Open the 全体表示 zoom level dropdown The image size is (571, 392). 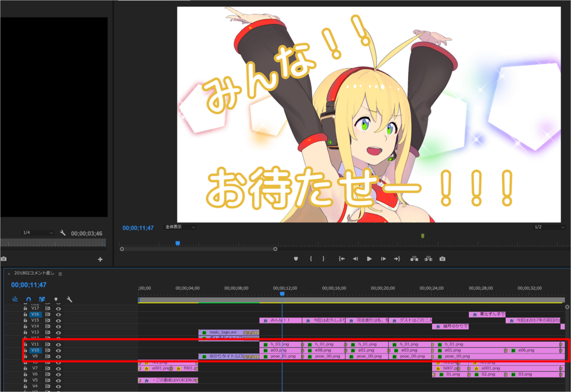(x=180, y=227)
